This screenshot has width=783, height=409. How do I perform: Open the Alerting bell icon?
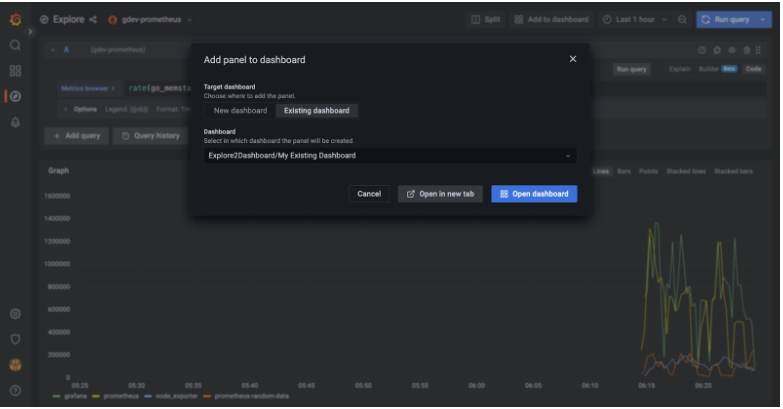(15, 122)
